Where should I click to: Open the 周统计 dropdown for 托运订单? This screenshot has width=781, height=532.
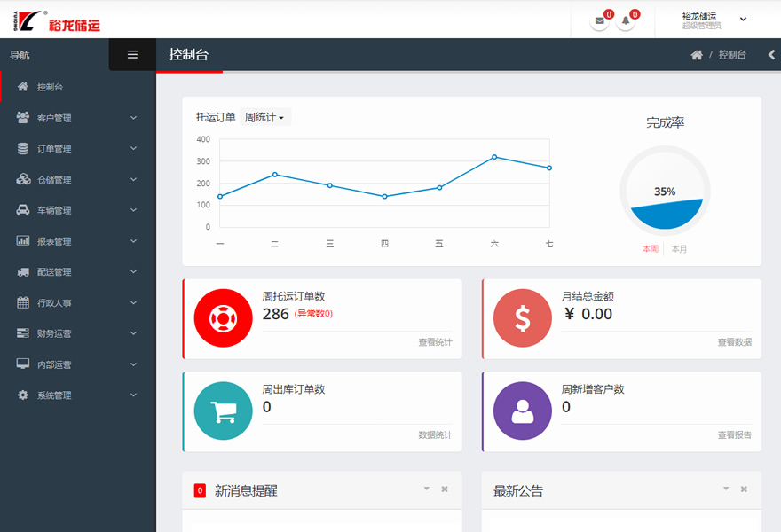(x=265, y=117)
